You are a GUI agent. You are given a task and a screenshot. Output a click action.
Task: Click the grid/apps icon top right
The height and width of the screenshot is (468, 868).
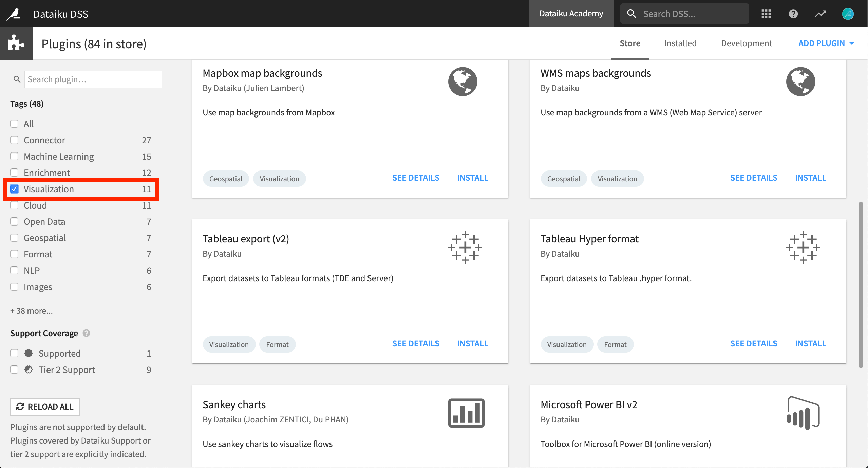pyautogui.click(x=766, y=13)
